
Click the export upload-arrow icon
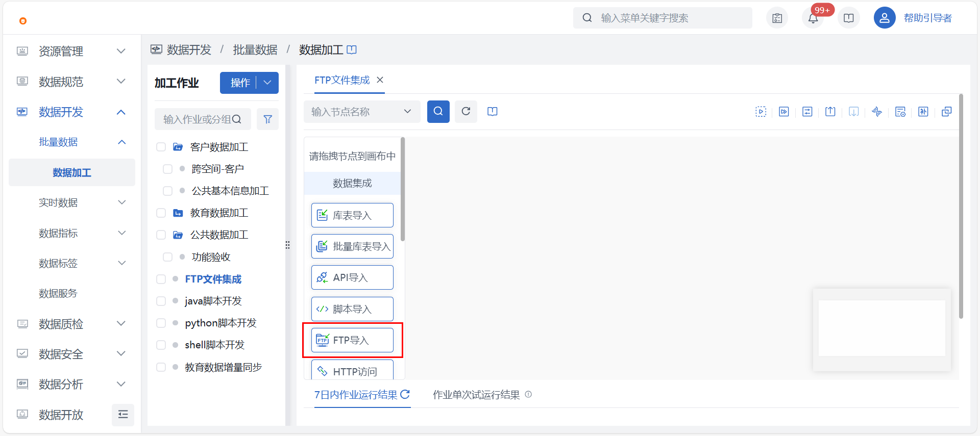(830, 112)
